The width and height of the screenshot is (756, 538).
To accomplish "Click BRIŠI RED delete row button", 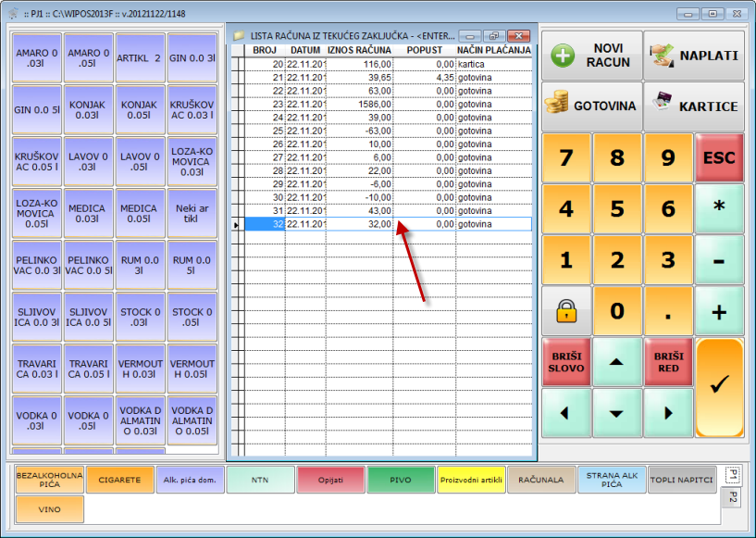I will click(668, 362).
